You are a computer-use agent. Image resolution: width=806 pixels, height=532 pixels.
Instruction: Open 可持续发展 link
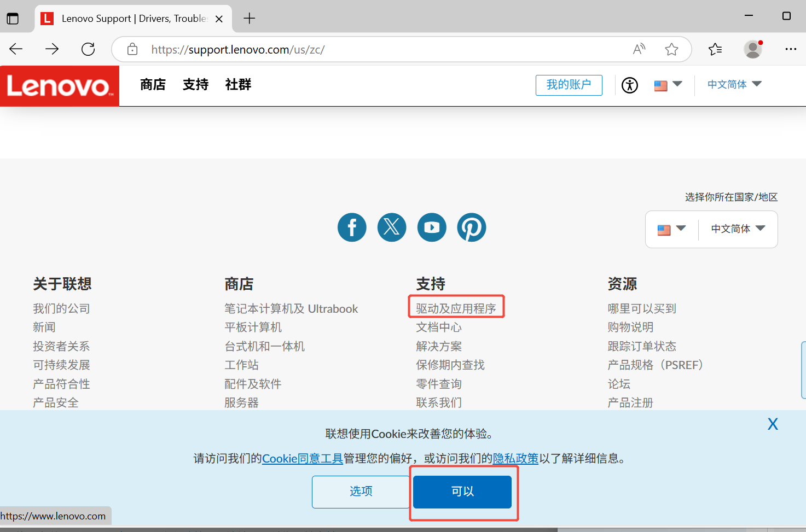click(61, 365)
